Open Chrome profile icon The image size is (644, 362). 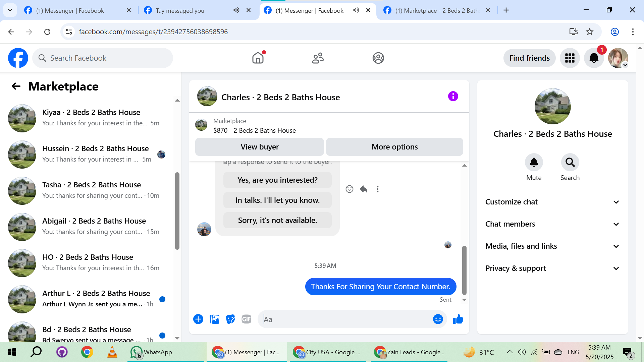coord(614,32)
